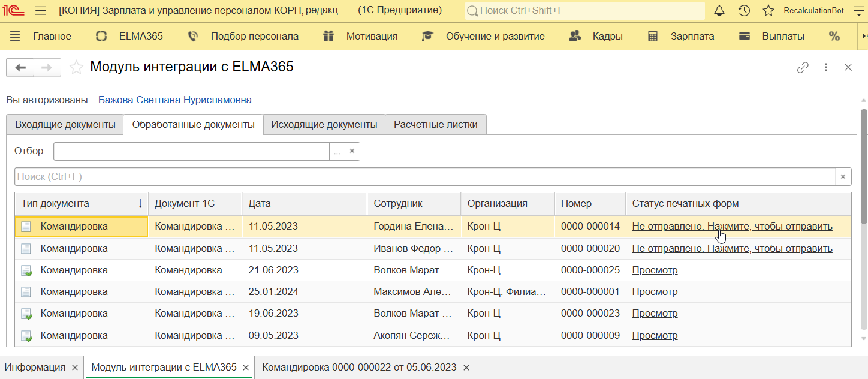Send print forms for document 0000-000020
This screenshot has height=379, width=868.
coord(733,248)
